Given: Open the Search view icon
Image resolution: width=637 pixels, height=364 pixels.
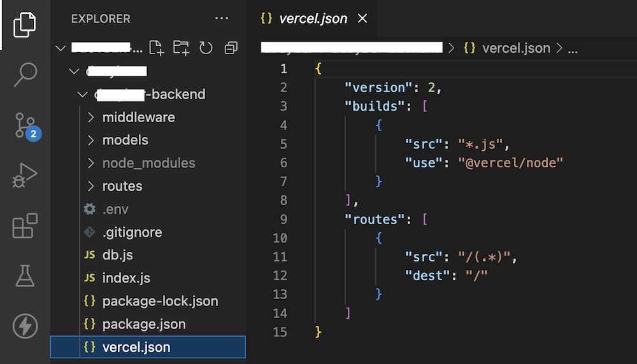Looking at the screenshot, I should click(x=24, y=74).
